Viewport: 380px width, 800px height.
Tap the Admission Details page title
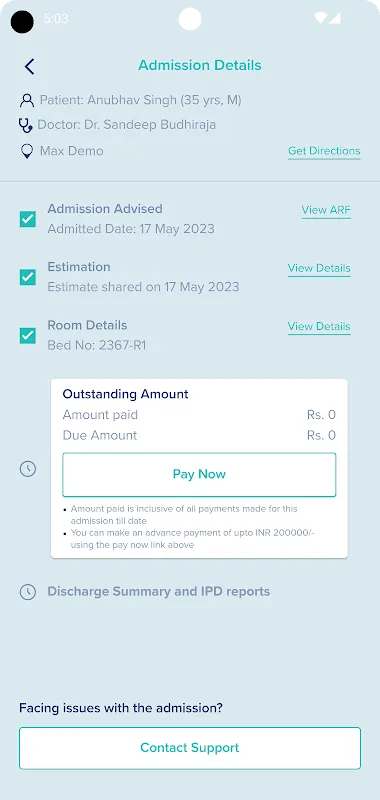click(x=200, y=65)
